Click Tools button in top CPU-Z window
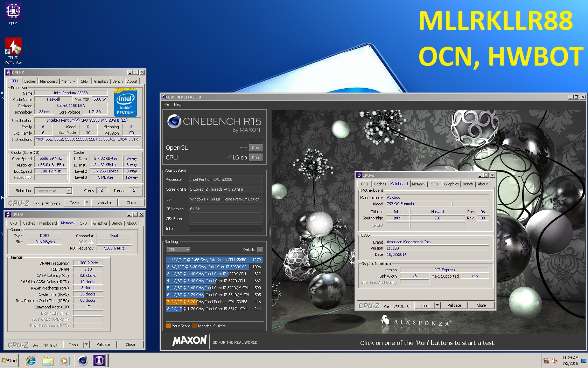588x368 pixels. coord(74,203)
